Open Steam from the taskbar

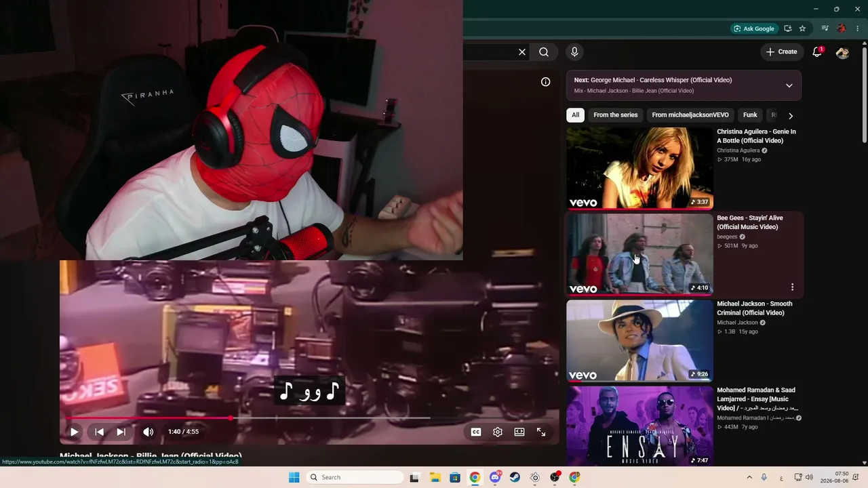click(515, 477)
